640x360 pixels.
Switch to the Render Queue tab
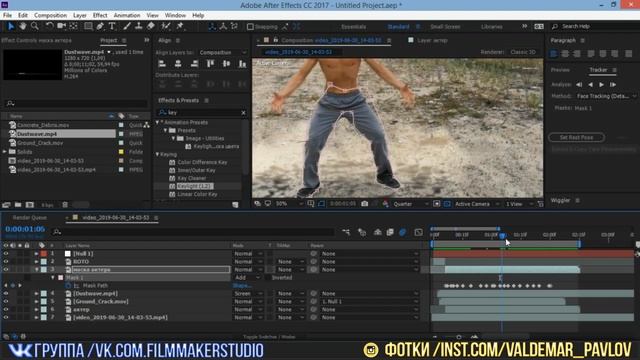(x=30, y=218)
